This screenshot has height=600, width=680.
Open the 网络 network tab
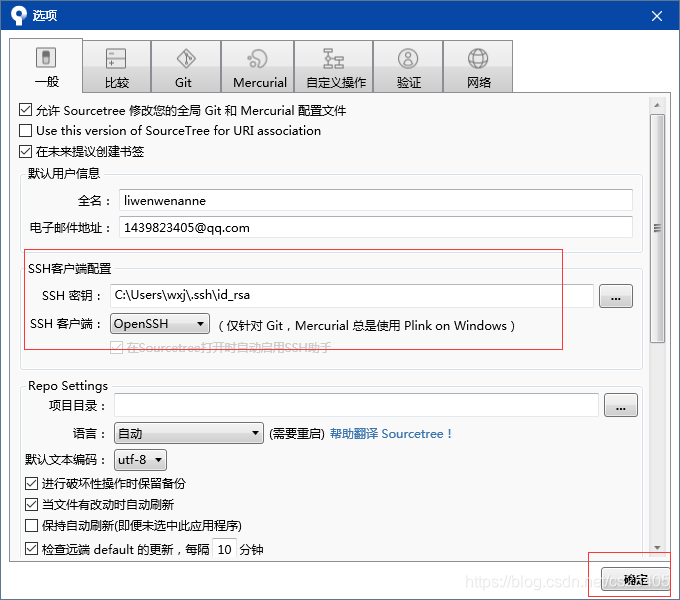pos(478,67)
